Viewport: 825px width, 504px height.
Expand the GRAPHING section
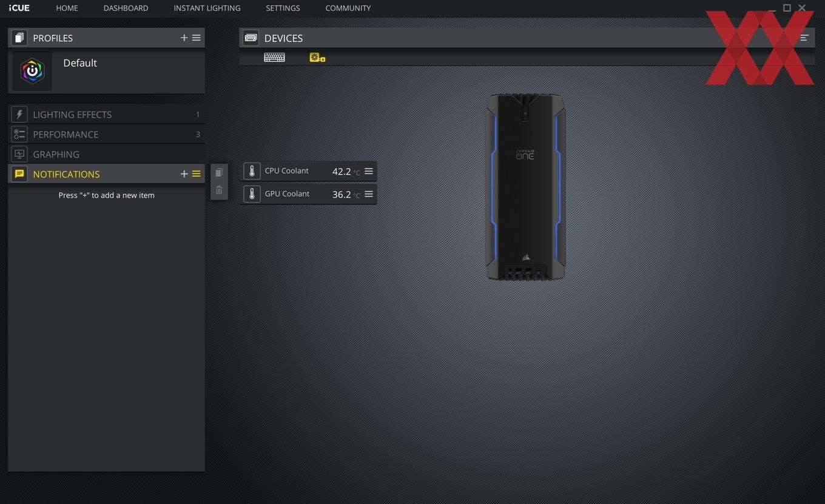tap(56, 155)
